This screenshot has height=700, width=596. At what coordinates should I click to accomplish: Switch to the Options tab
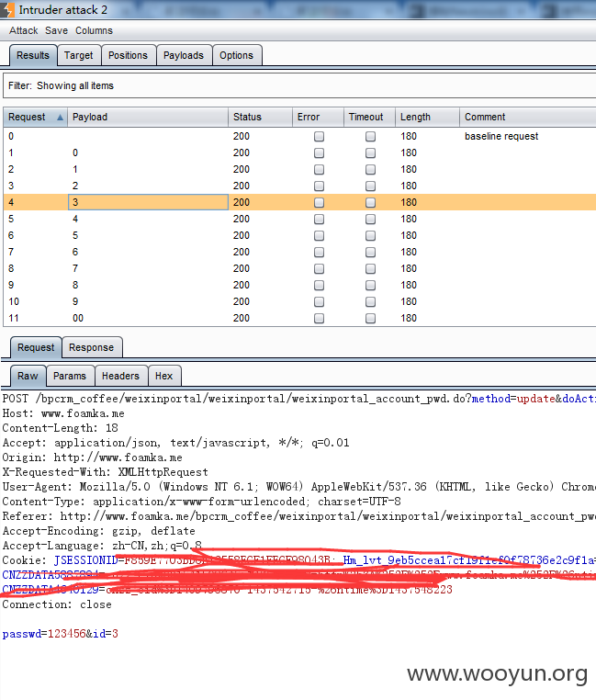pos(237,55)
